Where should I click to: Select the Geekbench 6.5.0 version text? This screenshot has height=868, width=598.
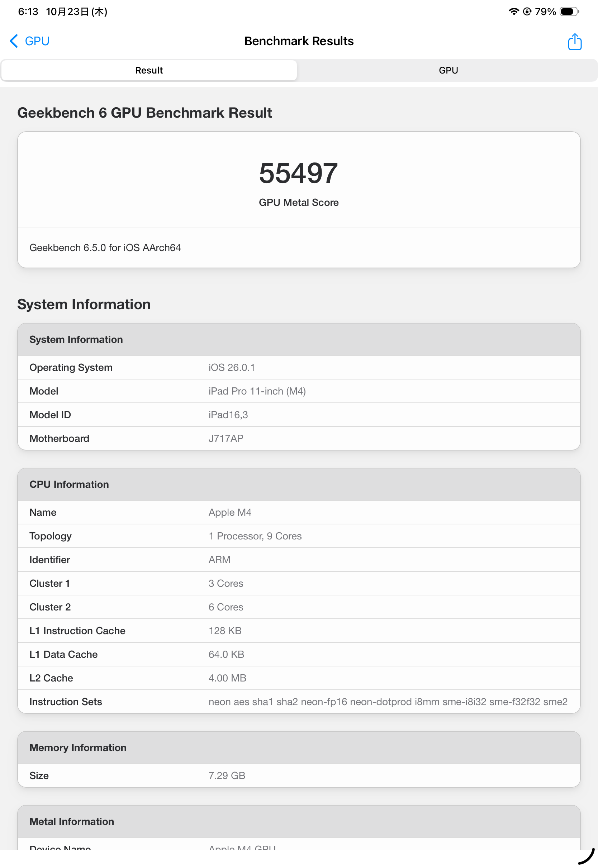[105, 248]
